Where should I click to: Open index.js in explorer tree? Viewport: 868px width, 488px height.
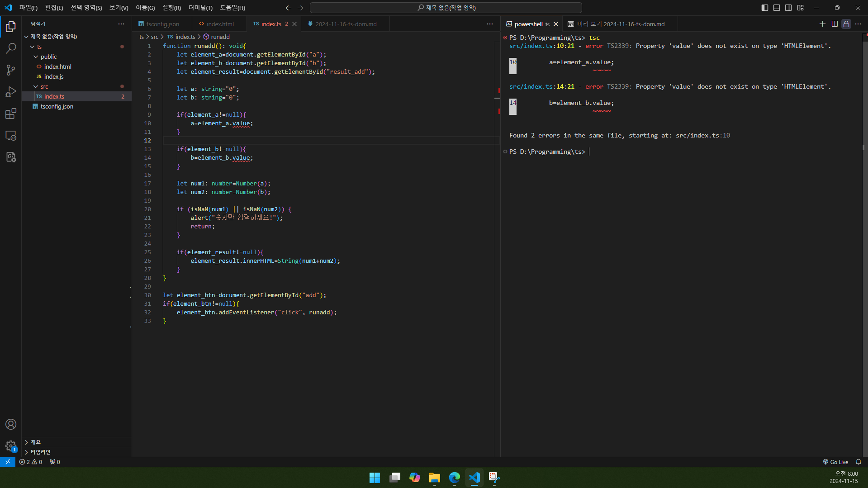click(76, 76)
